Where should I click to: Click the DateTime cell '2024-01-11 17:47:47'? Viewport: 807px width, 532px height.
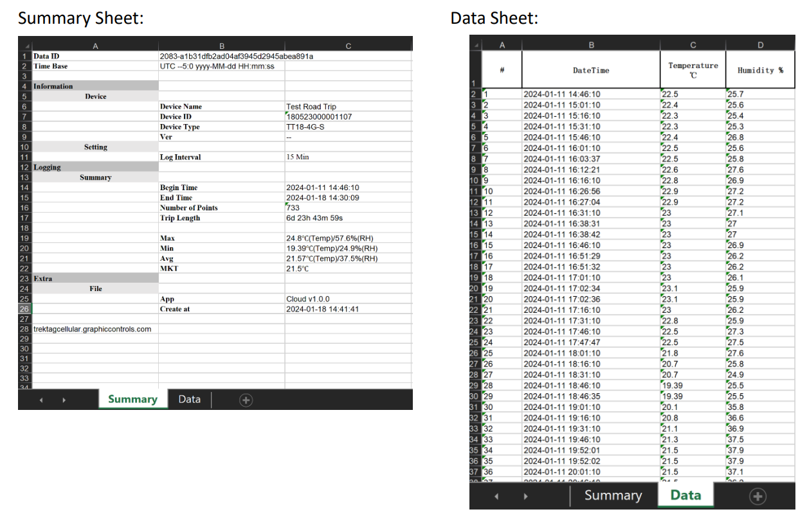[x=591, y=342]
